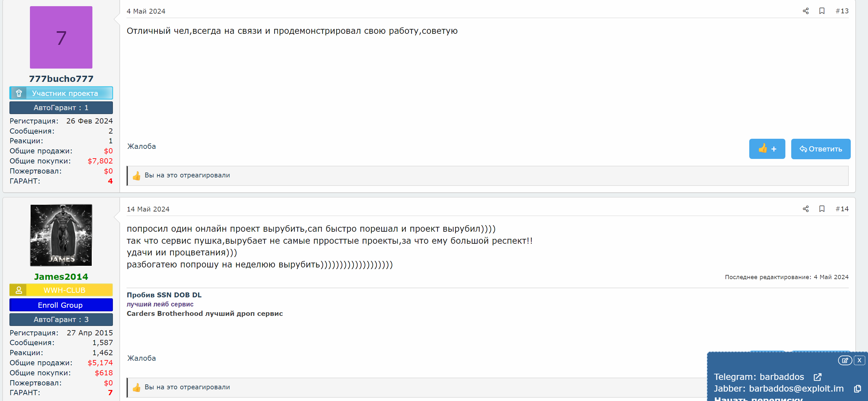
Task: Click reactions count 1,462
Action: (x=102, y=353)
